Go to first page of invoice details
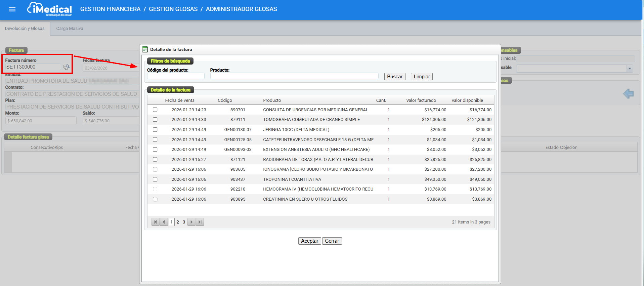 click(155, 222)
